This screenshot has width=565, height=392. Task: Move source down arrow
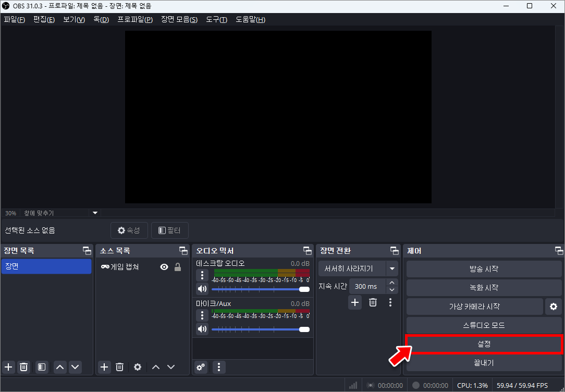point(171,367)
